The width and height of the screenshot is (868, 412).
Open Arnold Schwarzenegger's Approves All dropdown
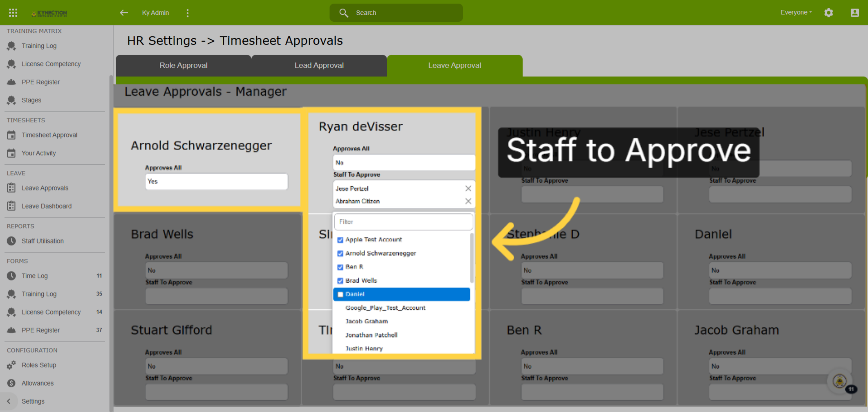click(x=217, y=181)
